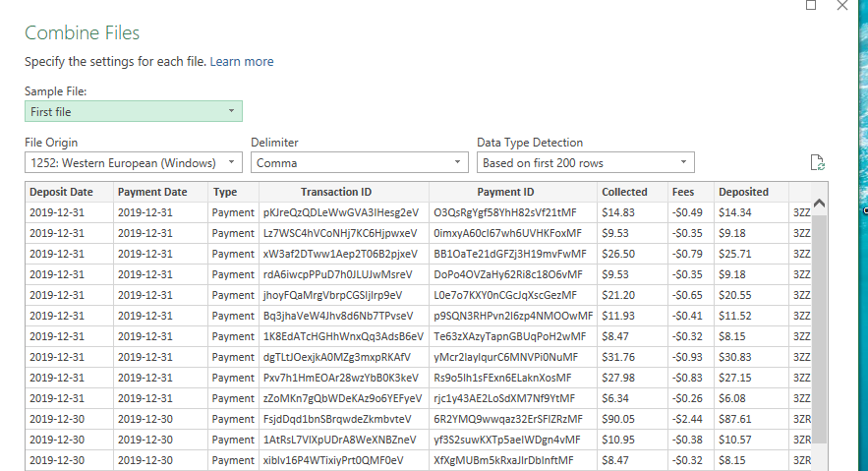868x471 pixels.
Task: Open the Sample File dropdown
Action: 133,112
